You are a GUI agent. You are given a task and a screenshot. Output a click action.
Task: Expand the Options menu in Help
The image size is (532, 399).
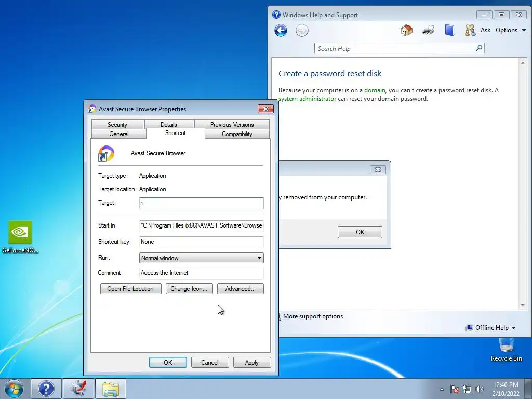tap(511, 30)
